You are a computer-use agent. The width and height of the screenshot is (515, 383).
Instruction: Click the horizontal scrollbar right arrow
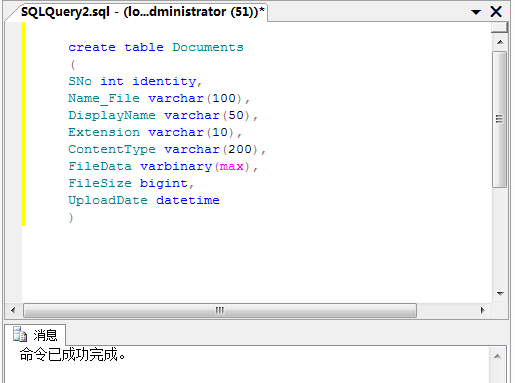pos(483,310)
